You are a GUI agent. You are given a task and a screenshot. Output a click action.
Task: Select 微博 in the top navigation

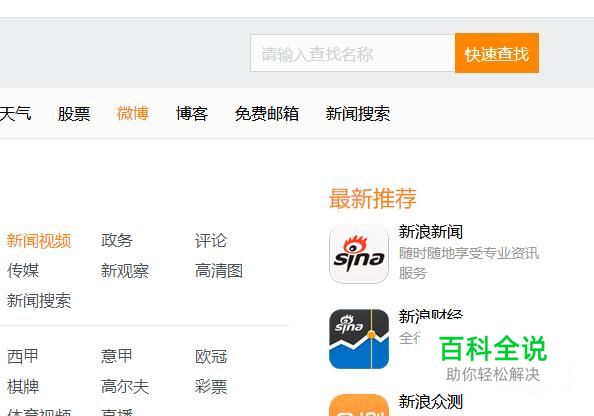tap(133, 113)
